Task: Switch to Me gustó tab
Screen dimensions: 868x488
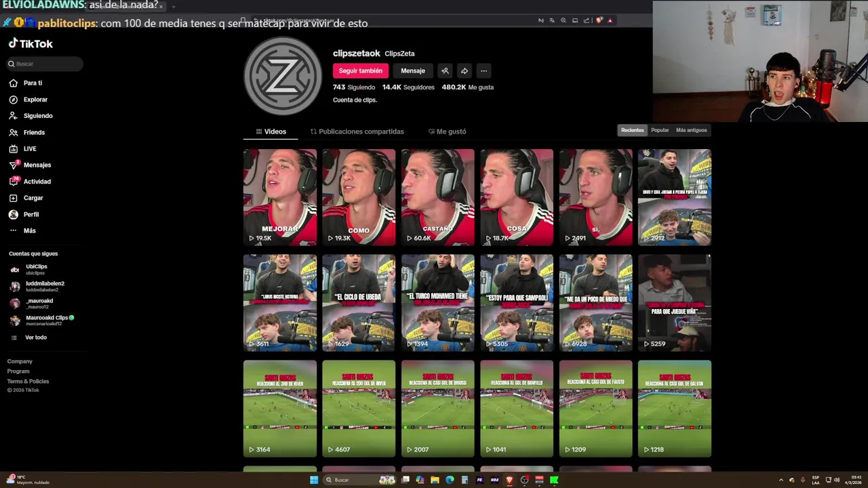Action: point(448,131)
